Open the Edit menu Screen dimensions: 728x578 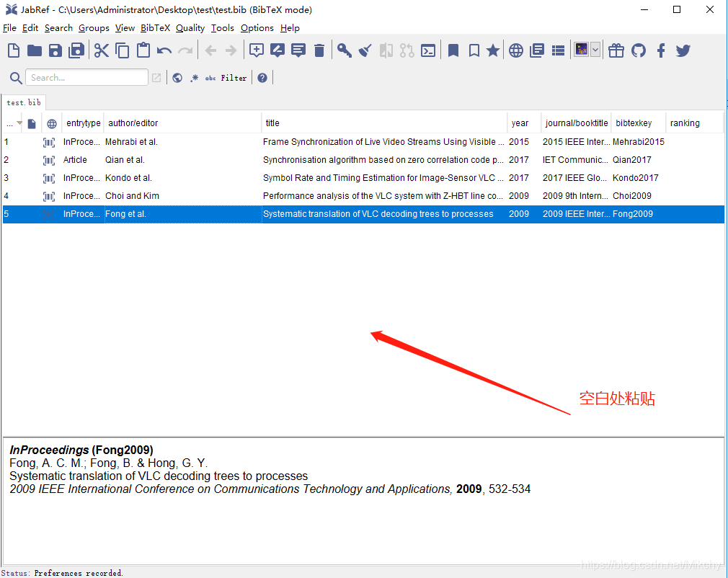pyautogui.click(x=30, y=28)
